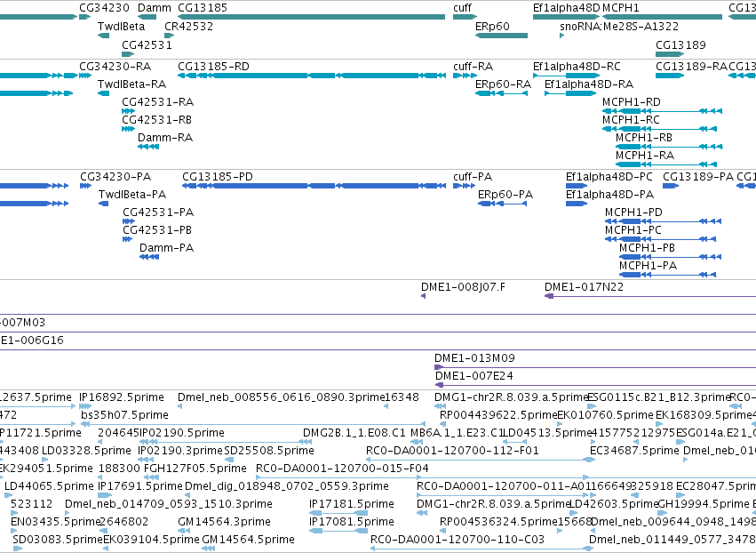Select the GM14564.5prime EST label
The width and height of the screenshot is (756, 553).
(x=249, y=540)
